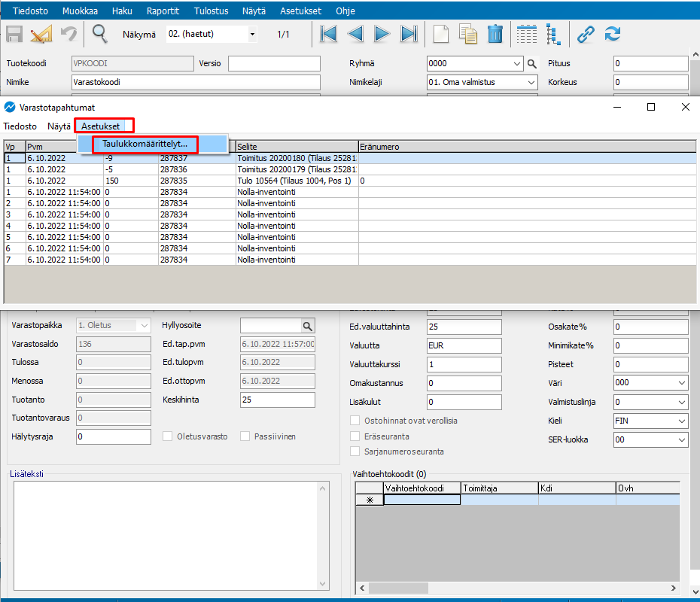This screenshot has width=700, height=602.
Task: Toggle Ostohinnat ovat verollisia checkbox
Action: pyautogui.click(x=356, y=421)
